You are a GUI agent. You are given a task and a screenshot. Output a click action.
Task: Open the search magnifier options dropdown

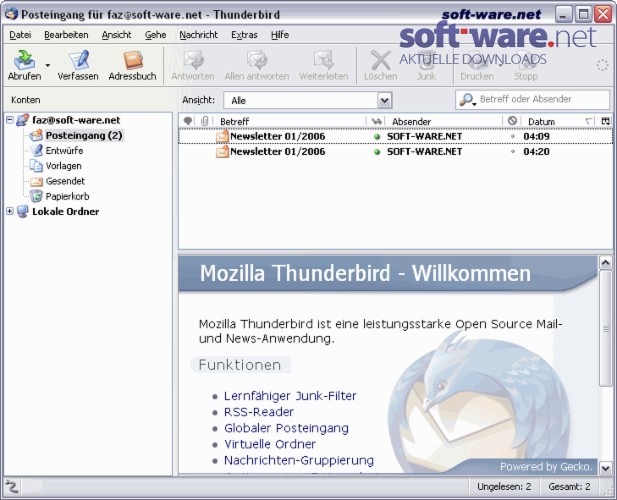[x=467, y=100]
